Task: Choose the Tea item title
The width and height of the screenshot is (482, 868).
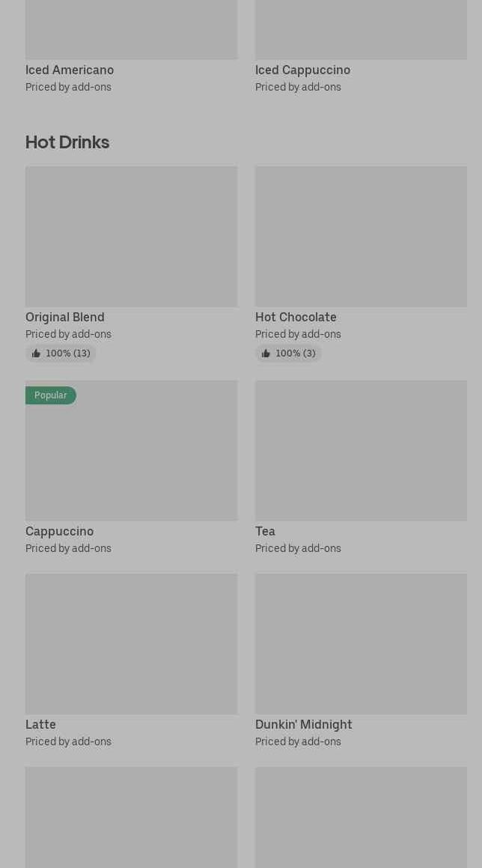Action: [265, 532]
